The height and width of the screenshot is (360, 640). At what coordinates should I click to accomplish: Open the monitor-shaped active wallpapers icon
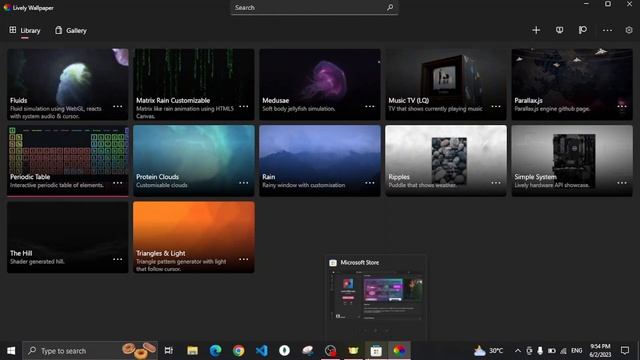tap(559, 30)
